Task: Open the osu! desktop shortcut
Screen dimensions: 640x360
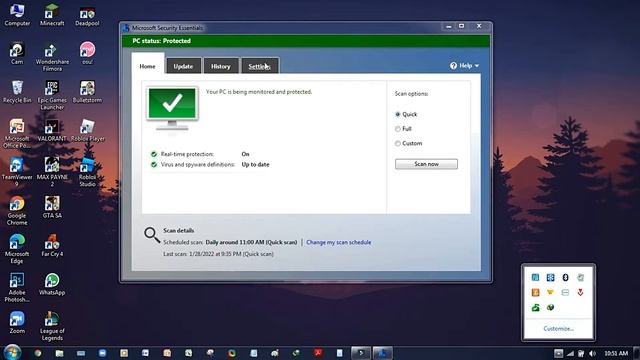Action: [87, 53]
